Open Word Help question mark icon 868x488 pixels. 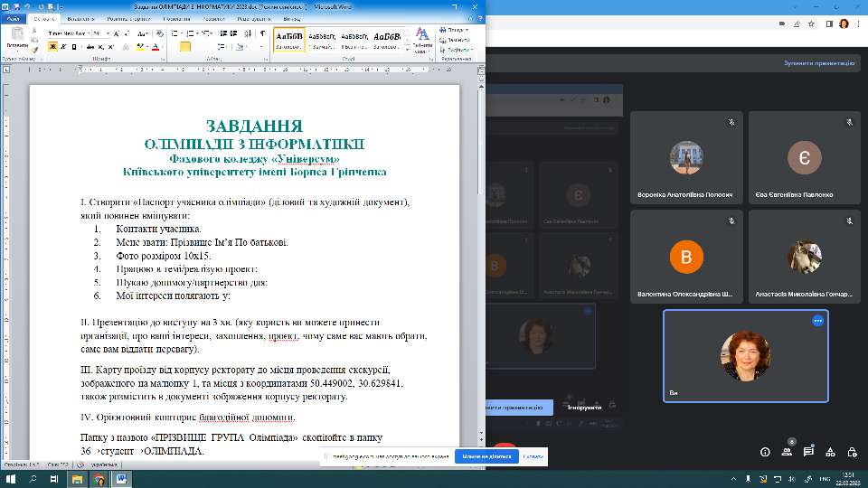click(480, 19)
